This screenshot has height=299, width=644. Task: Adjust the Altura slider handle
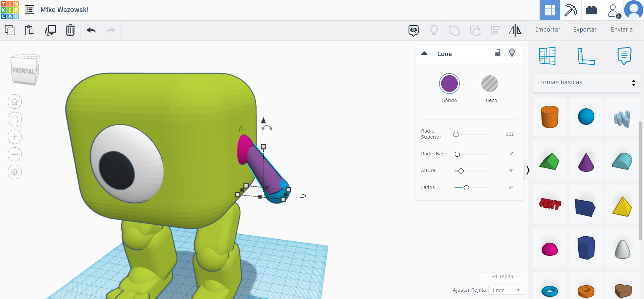click(x=461, y=171)
